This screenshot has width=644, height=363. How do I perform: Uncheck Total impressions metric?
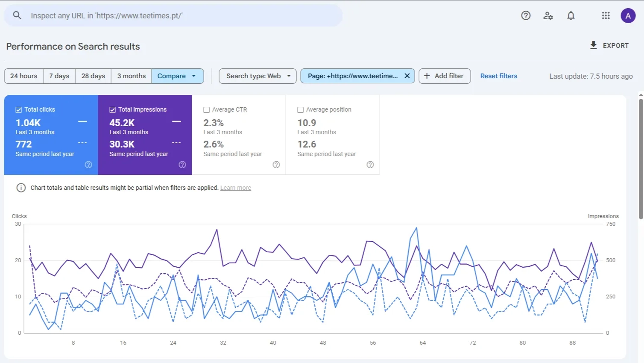112,109
